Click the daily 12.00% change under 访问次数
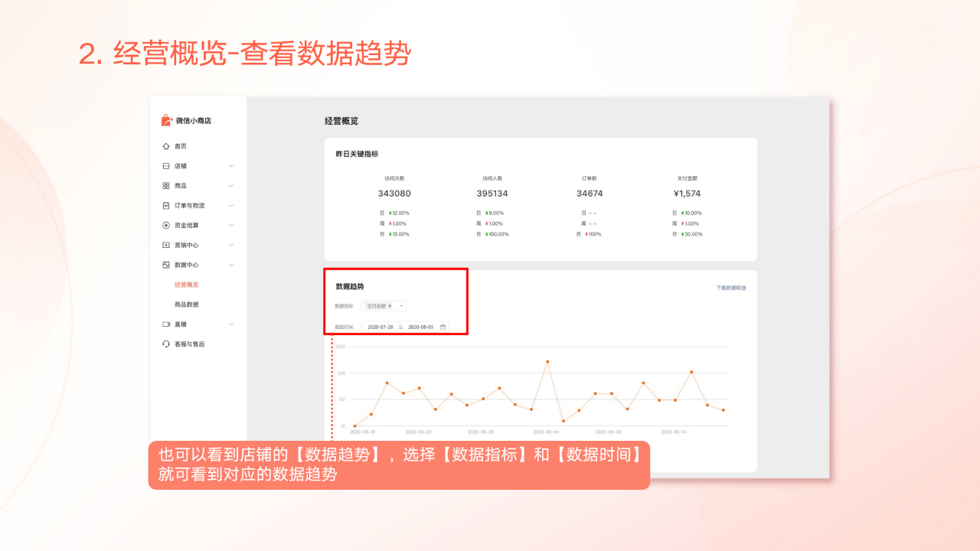 click(x=399, y=213)
